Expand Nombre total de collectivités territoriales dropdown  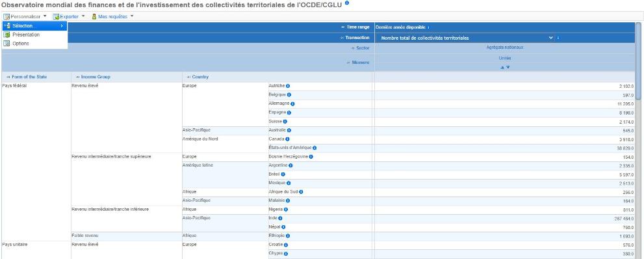551,38
